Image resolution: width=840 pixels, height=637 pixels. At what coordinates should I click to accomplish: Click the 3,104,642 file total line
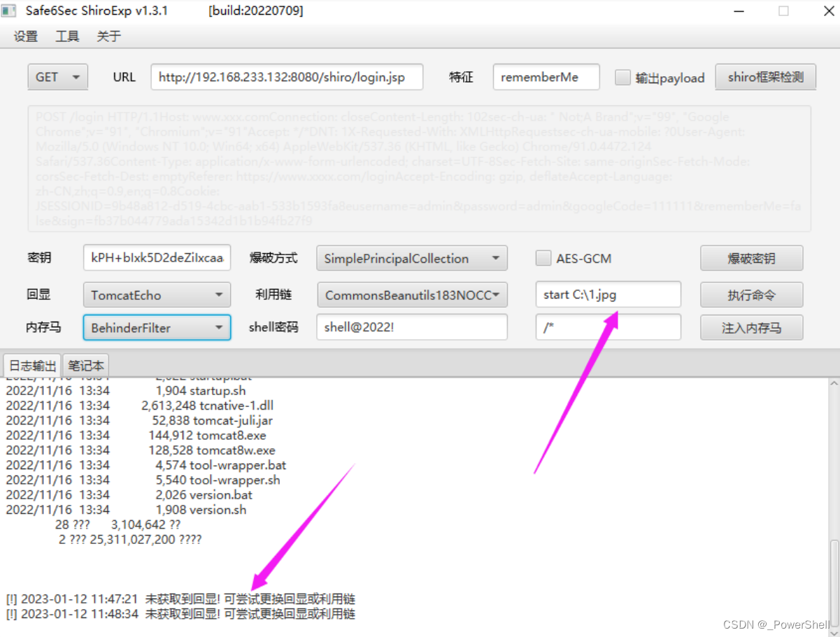(x=118, y=524)
